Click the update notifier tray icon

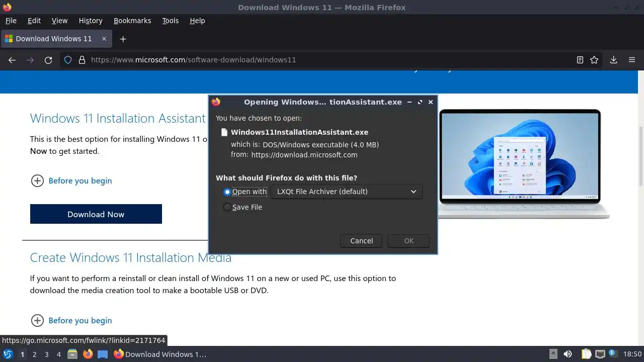(613, 354)
